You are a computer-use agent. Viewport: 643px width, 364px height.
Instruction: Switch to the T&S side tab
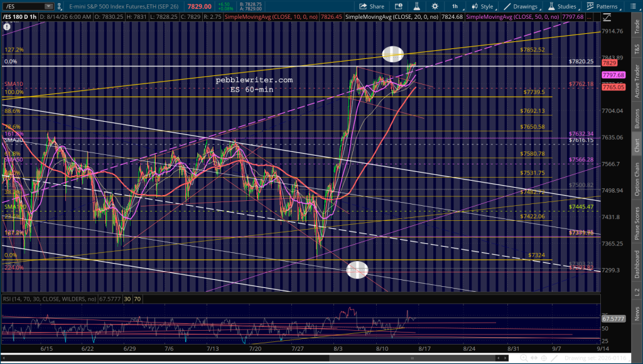(637, 49)
